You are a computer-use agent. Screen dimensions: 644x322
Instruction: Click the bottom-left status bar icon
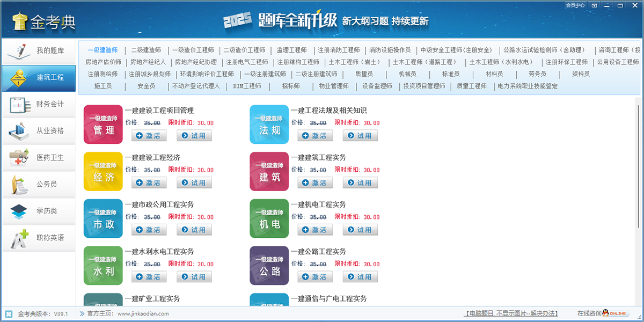point(9,314)
